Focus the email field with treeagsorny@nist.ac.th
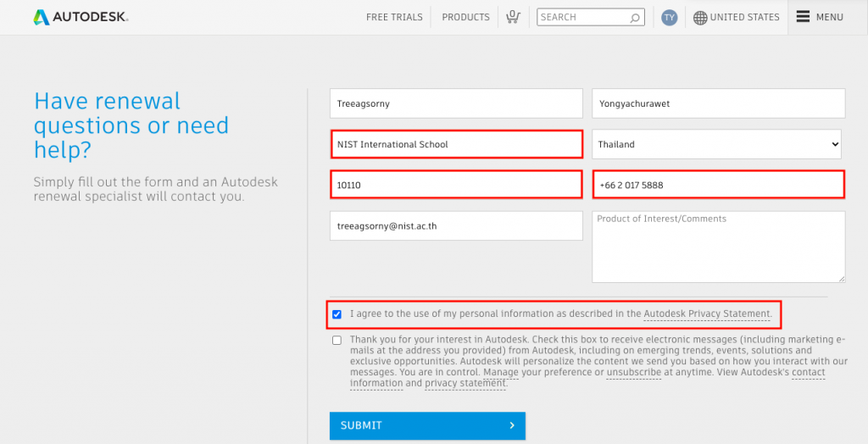The image size is (868, 444). coord(456,226)
